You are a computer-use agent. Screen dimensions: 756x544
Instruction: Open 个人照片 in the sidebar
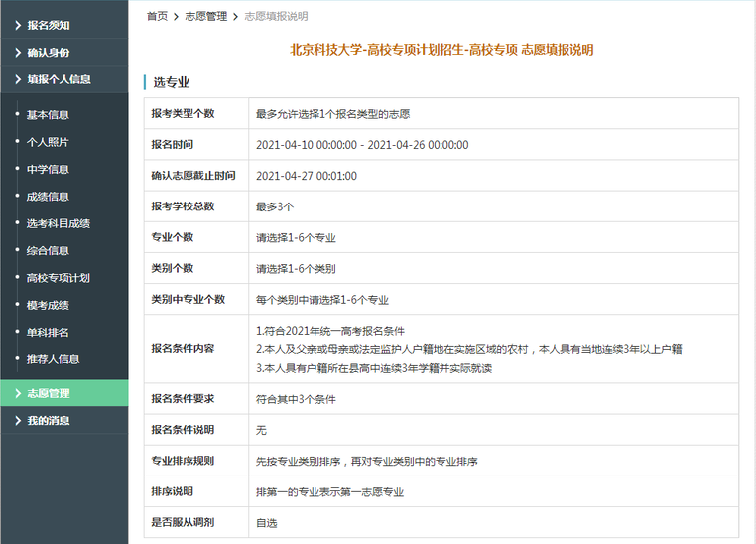(48, 142)
